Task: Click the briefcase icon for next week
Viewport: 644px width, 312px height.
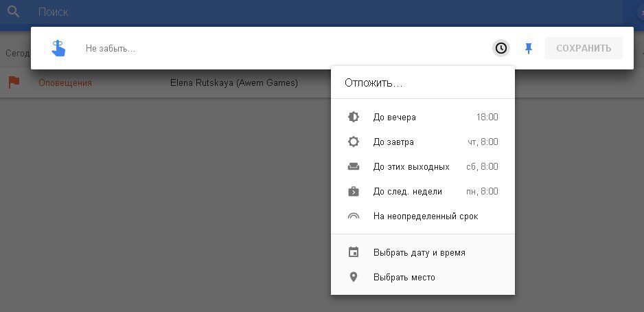Action: click(x=354, y=191)
